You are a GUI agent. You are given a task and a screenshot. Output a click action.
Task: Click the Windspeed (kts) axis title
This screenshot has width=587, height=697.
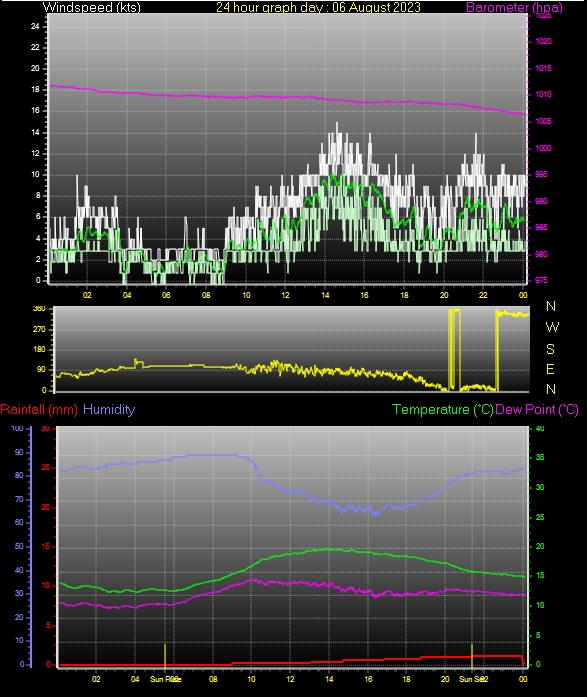(x=92, y=8)
